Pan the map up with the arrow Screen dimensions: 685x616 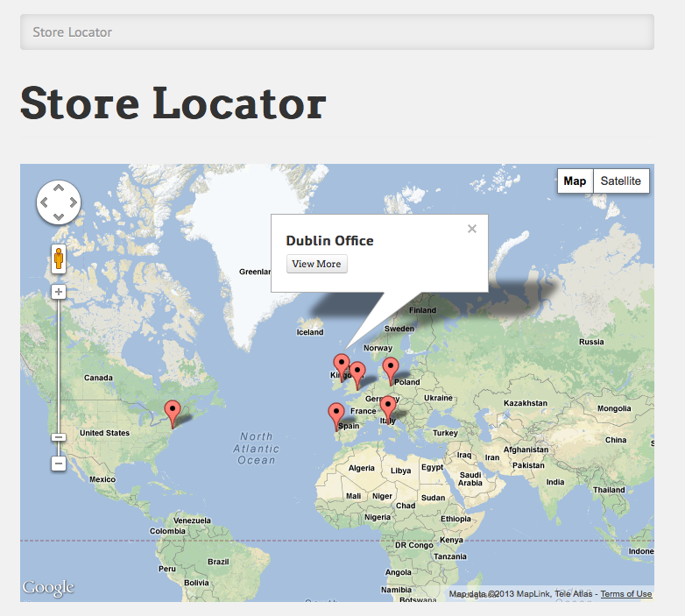[59, 188]
